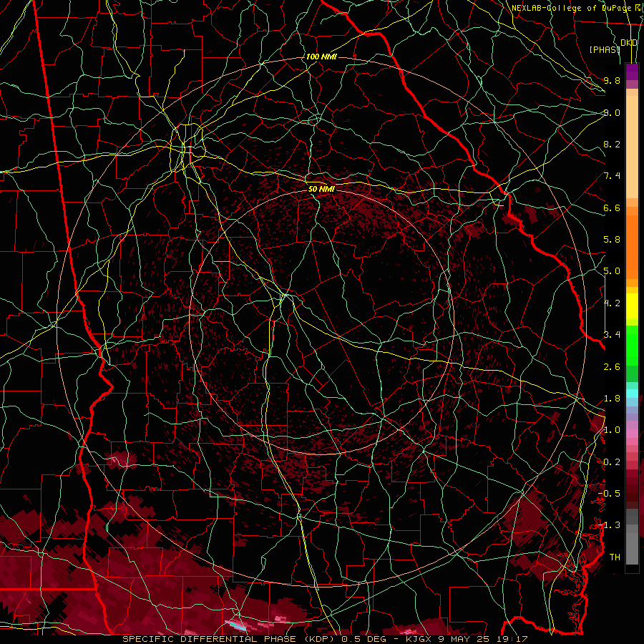
Task: Click the "50 NMI" range ring label
Action: (x=321, y=189)
